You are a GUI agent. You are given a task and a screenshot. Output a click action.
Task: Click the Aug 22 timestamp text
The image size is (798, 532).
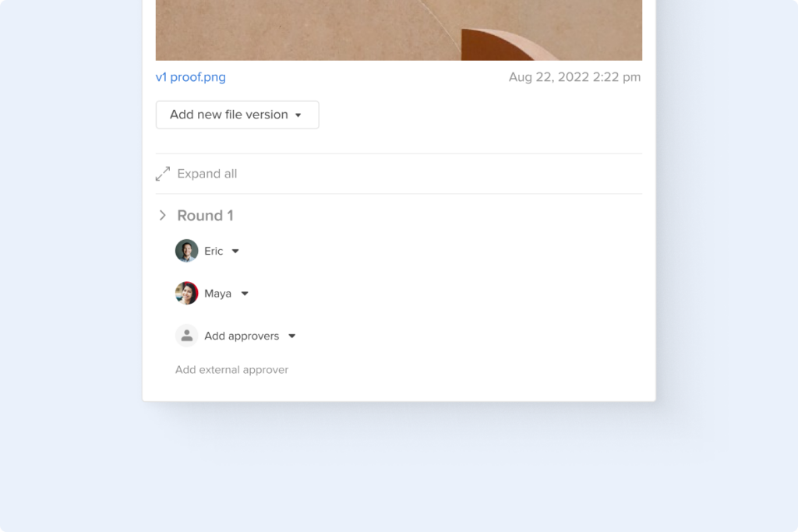(574, 77)
